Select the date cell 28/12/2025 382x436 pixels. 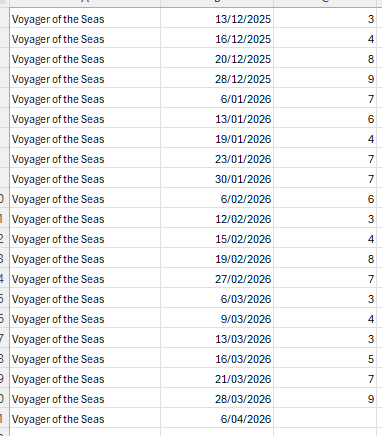point(217,78)
